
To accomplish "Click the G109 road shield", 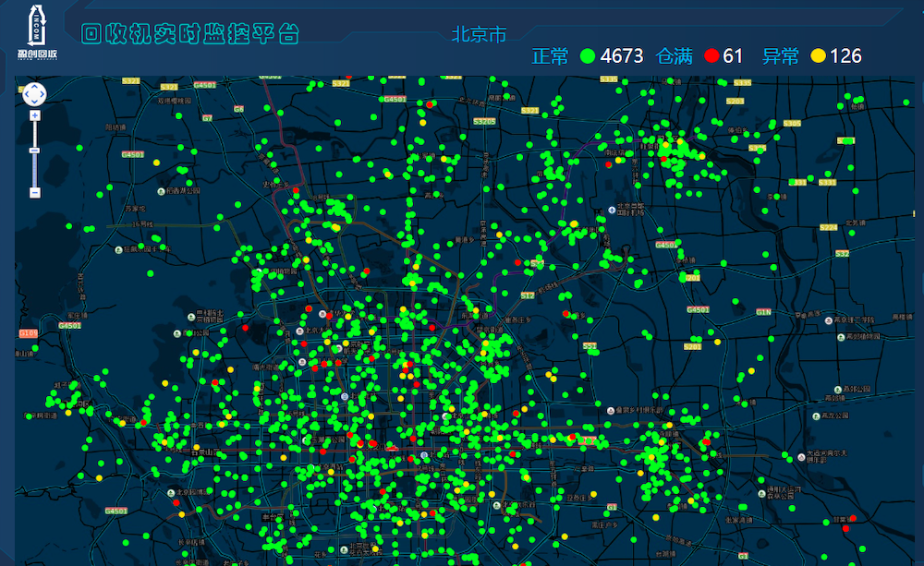I will point(29,333).
